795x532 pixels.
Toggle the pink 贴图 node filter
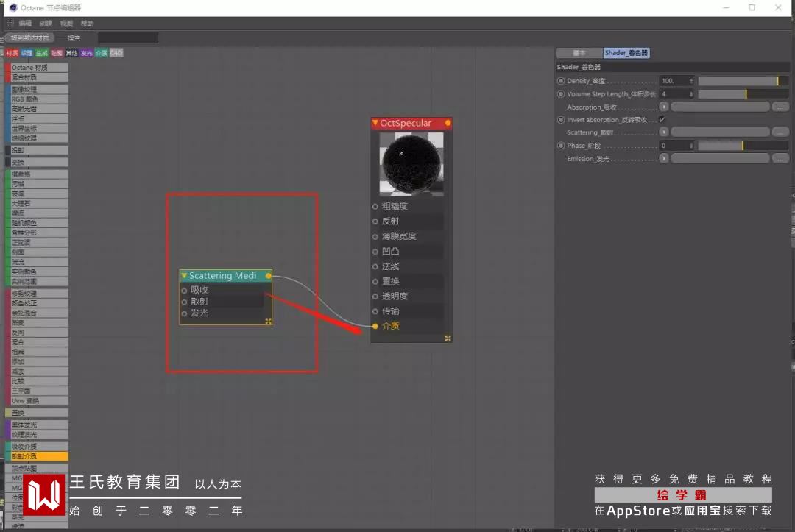(57, 53)
